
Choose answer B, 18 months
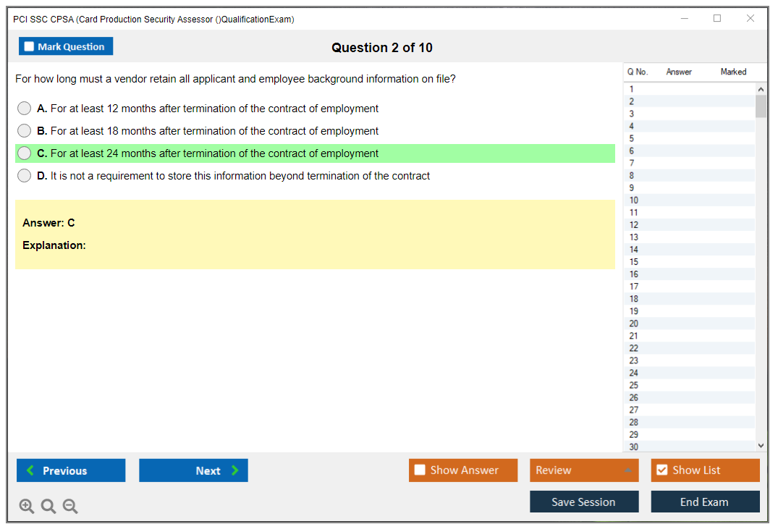pos(25,131)
